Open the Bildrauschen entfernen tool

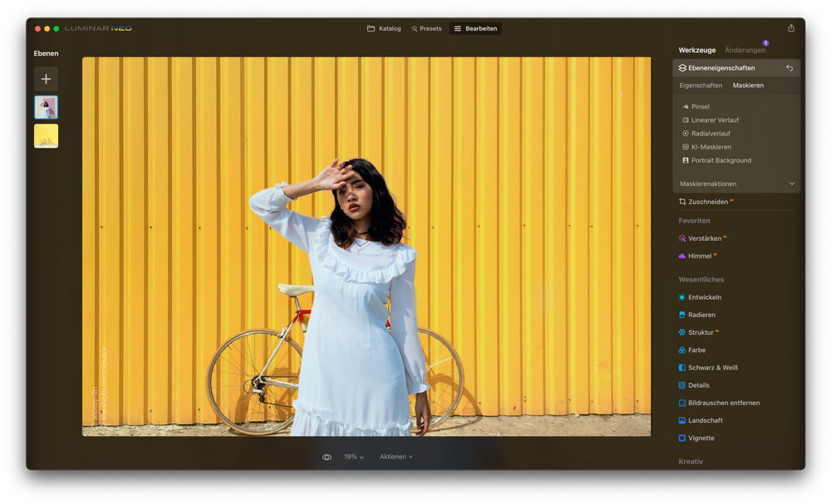coord(719,403)
